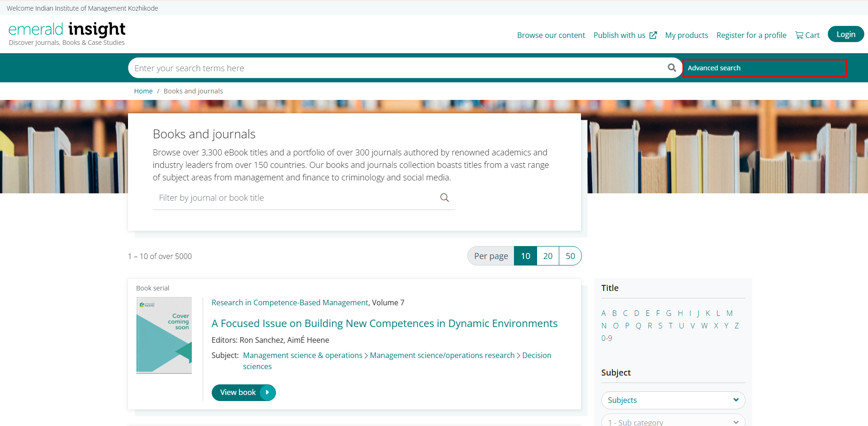Image resolution: width=868 pixels, height=426 pixels.
Task: Filter titles by letter M
Action: (729, 314)
